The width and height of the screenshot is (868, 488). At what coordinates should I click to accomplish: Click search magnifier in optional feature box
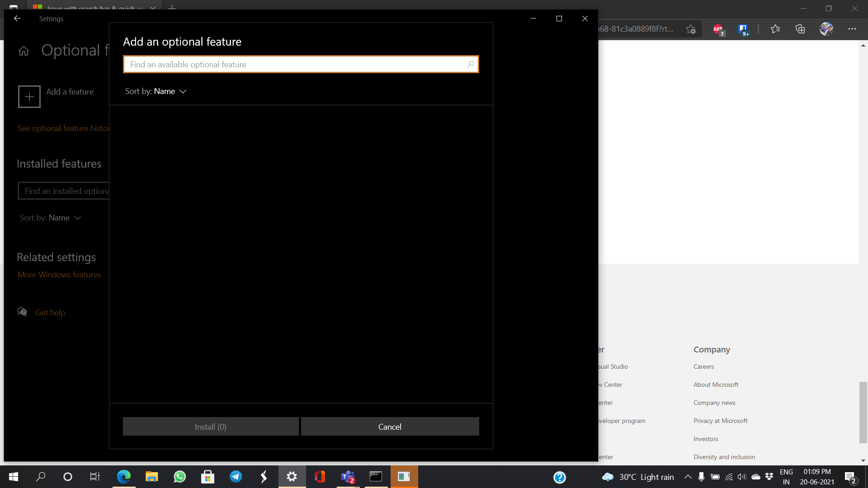(x=470, y=64)
